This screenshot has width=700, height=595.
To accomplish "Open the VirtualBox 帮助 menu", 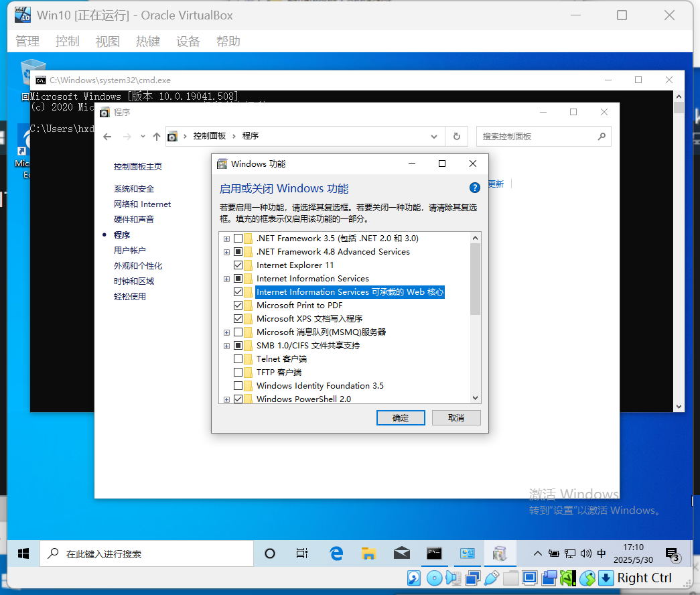I will pos(228,42).
